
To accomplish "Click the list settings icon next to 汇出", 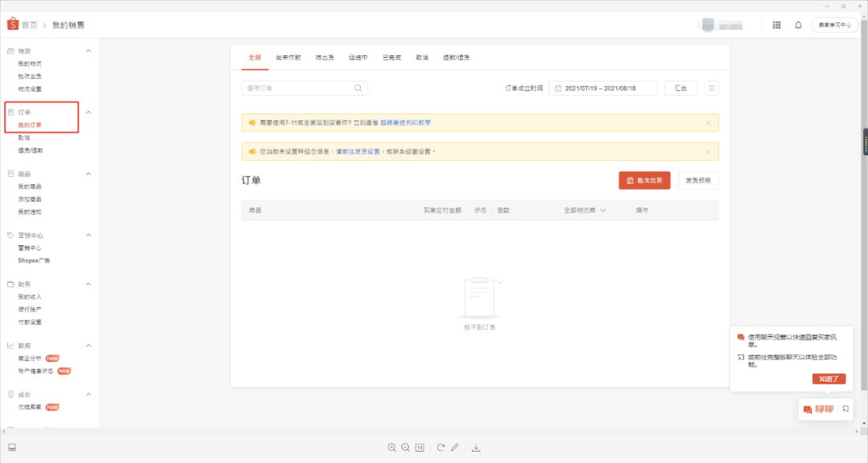I will 710,87.
